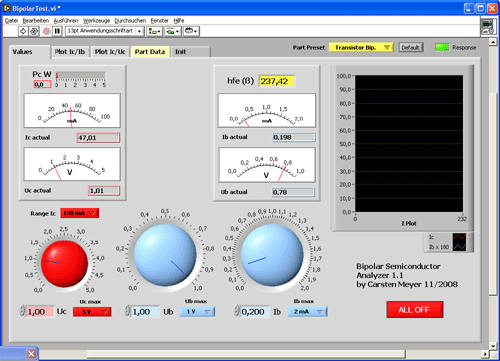
Task: Switch to the Init tab
Action: (x=190, y=52)
